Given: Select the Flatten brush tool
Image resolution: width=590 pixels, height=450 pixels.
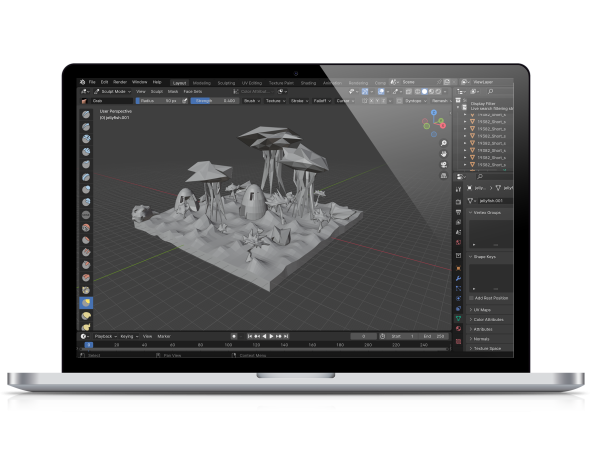Looking at the screenshot, I should click(86, 240).
